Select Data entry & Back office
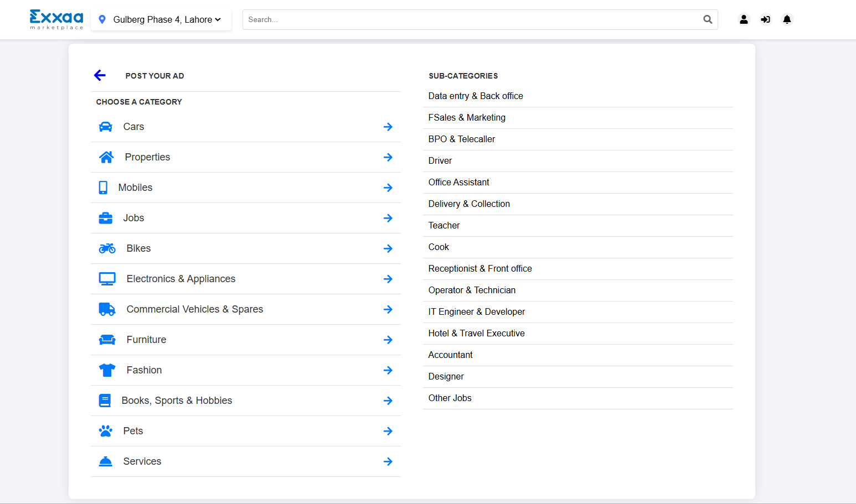This screenshot has width=856, height=504. coord(475,96)
